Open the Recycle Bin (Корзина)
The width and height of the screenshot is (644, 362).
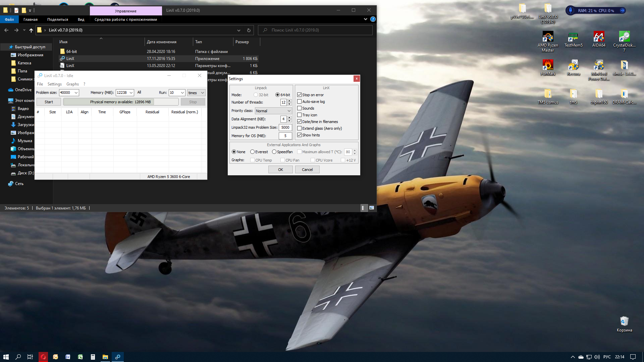coord(624,322)
